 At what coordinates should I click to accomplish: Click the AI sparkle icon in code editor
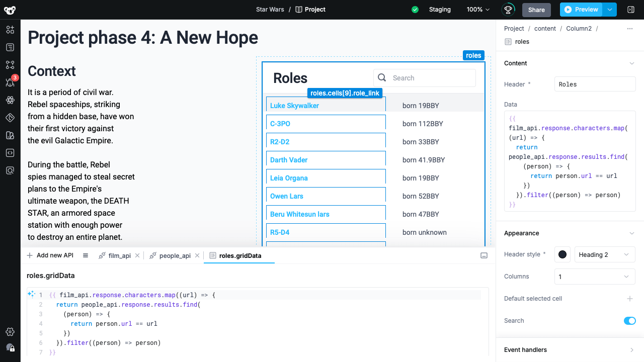(31, 295)
